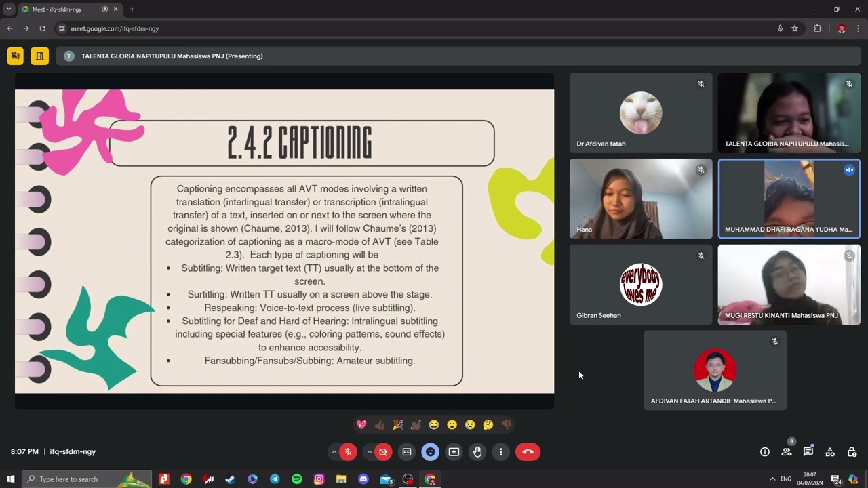Open Instagram from the taskbar
The width and height of the screenshot is (868, 488).
[x=319, y=479]
